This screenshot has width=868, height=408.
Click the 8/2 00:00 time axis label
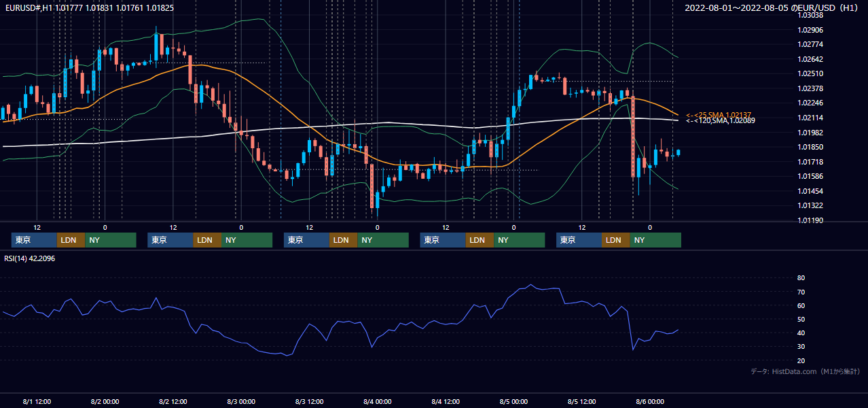click(105, 401)
